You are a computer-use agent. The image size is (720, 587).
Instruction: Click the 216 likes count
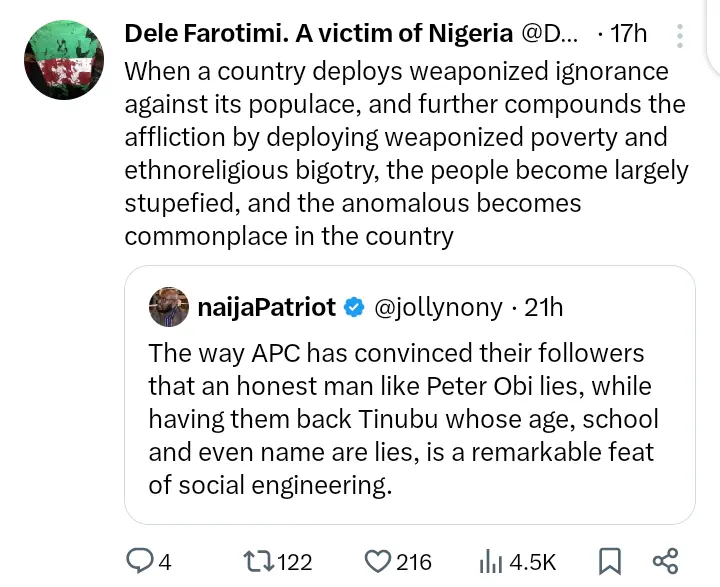pyautogui.click(x=414, y=562)
